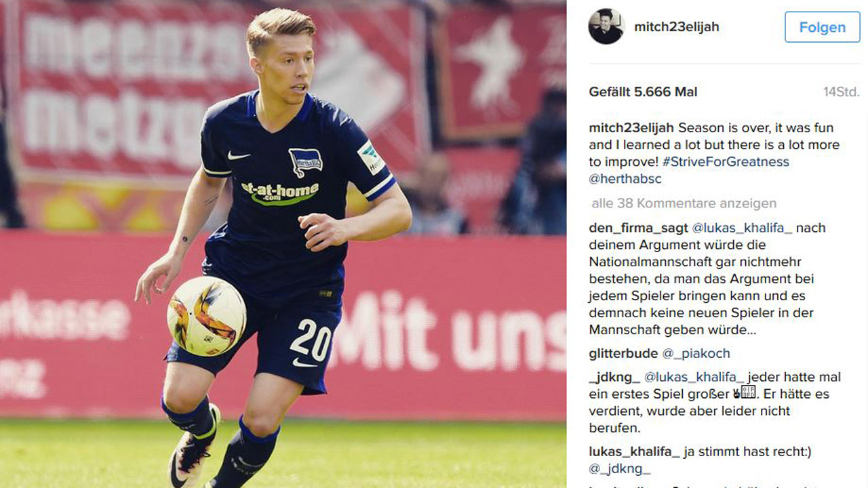
Task: Open the mitch23elijah profile avatar
Action: (606, 26)
